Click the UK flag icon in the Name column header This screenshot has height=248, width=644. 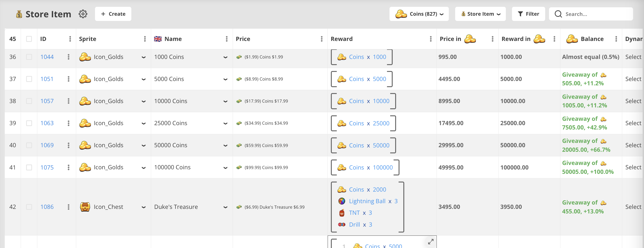pyautogui.click(x=158, y=39)
